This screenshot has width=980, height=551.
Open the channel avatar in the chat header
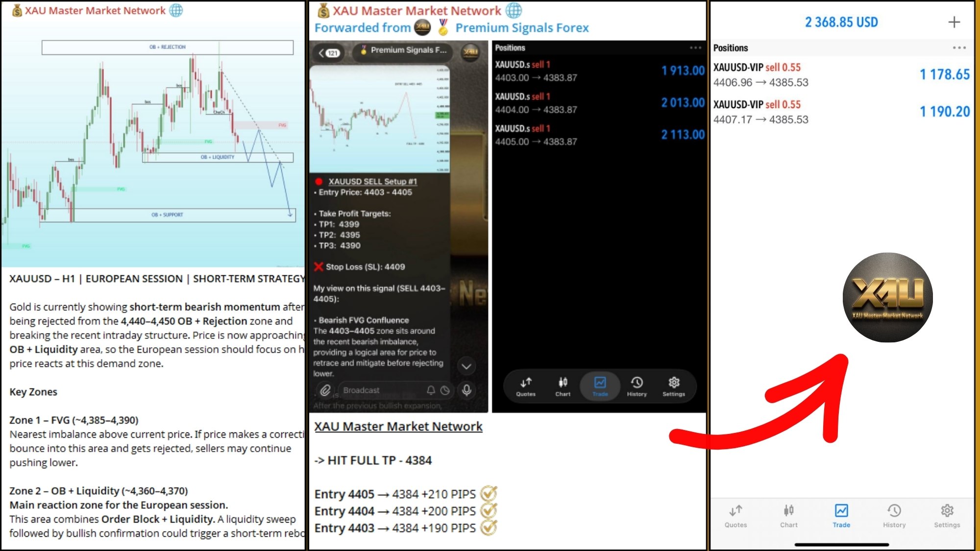point(470,51)
